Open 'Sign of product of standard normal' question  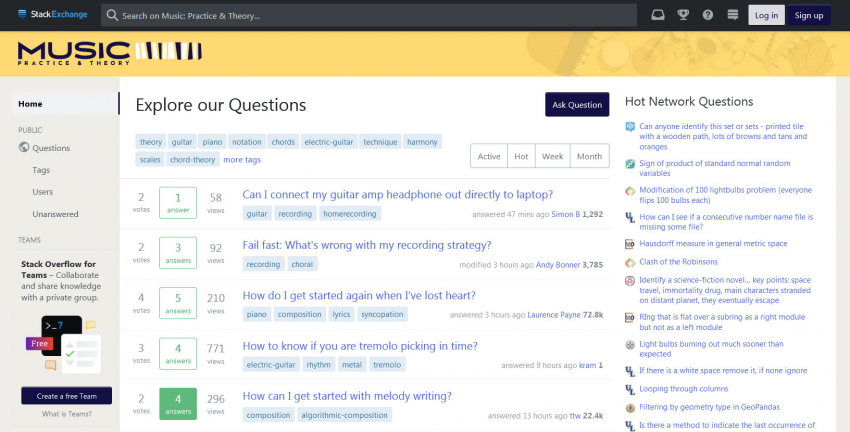click(714, 168)
